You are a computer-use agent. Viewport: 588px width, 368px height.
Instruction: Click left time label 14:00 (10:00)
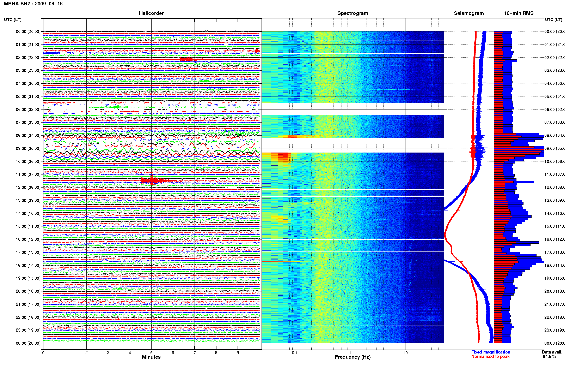(28, 213)
